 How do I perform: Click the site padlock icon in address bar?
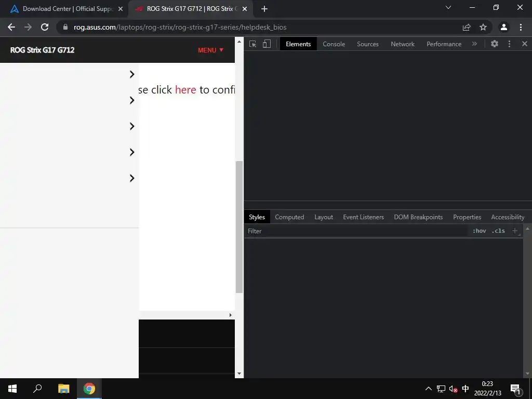65,27
